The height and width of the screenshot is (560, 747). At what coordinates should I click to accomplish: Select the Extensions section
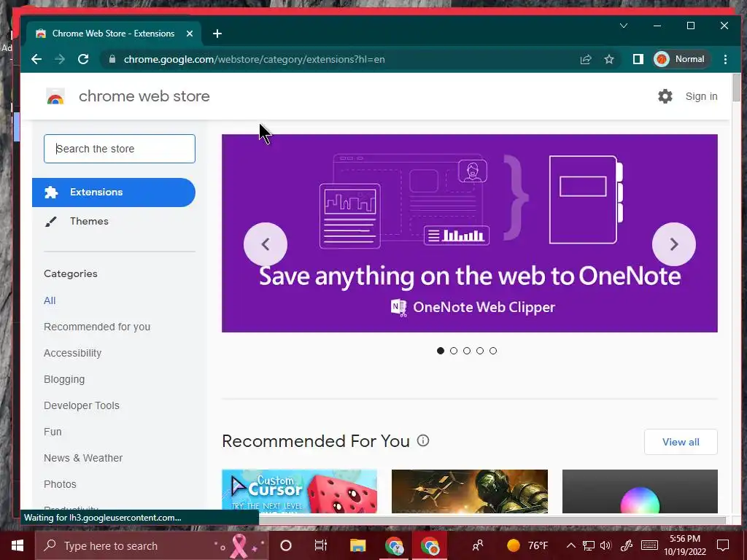tap(114, 192)
